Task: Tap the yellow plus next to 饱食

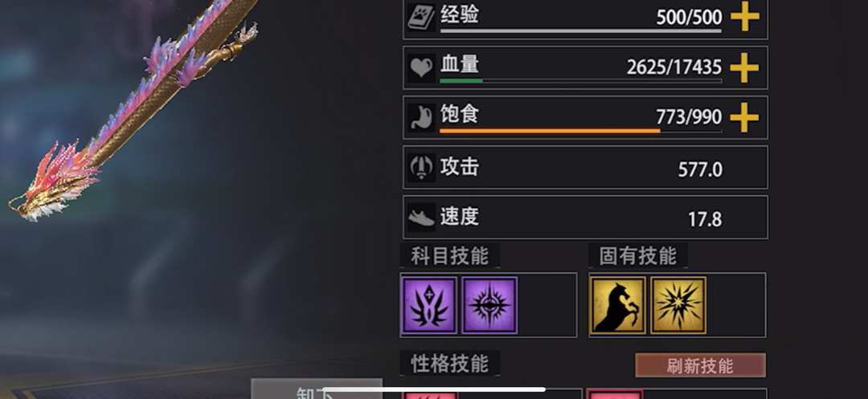Action: point(744,117)
